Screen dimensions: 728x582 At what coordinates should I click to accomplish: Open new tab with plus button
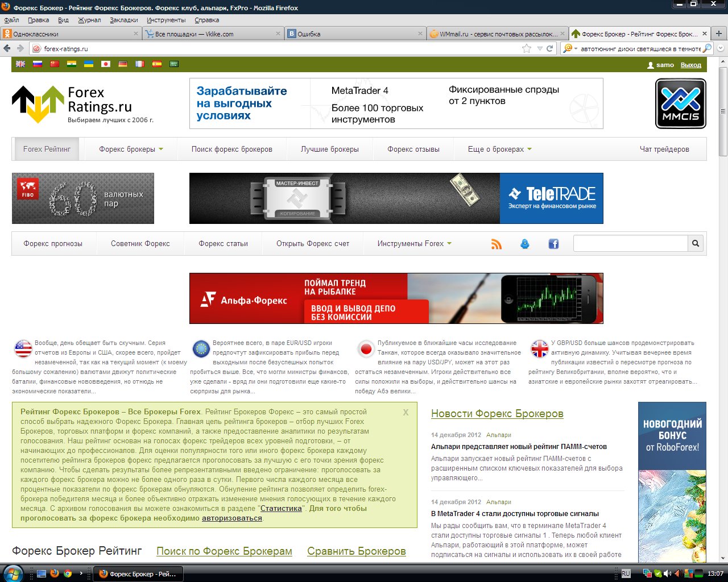[x=719, y=34]
